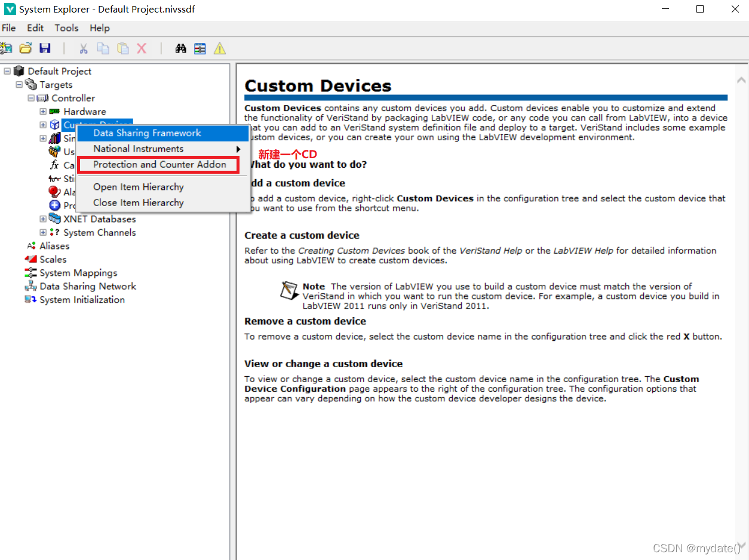Open the National Instruments submenu arrow
Screen dimensions: 749x560
pyautogui.click(x=238, y=149)
